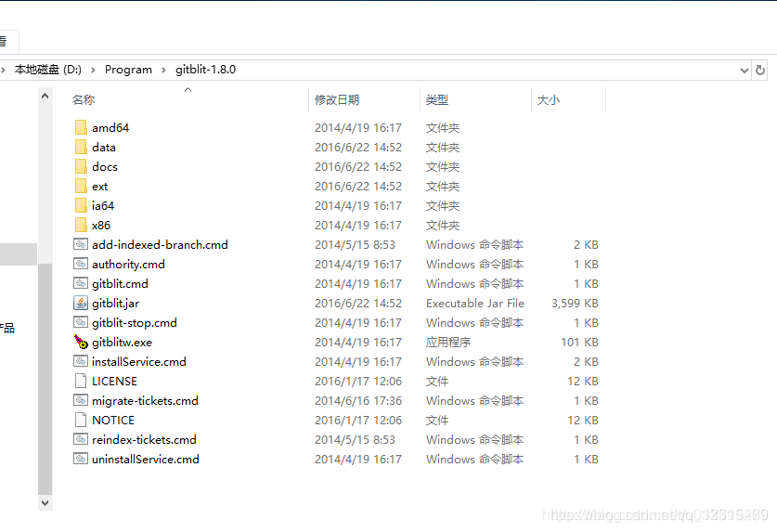Click the Executable Jar File type cell

pos(475,303)
